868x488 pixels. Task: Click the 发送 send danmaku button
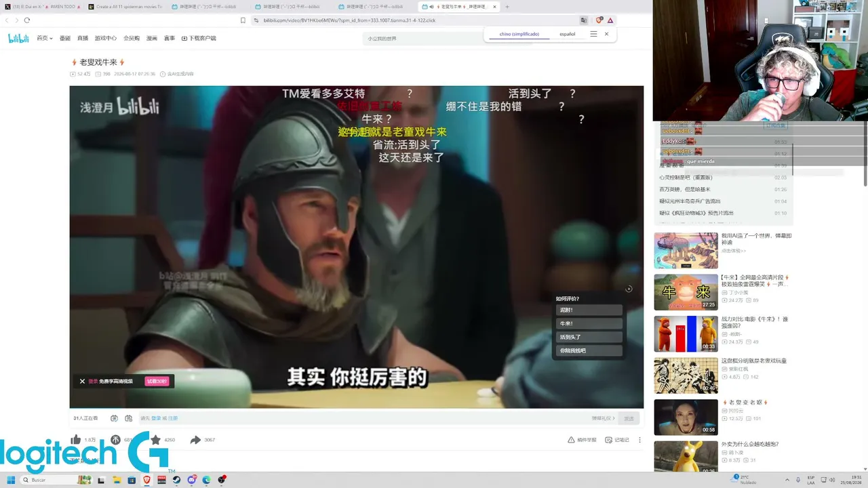[629, 418]
